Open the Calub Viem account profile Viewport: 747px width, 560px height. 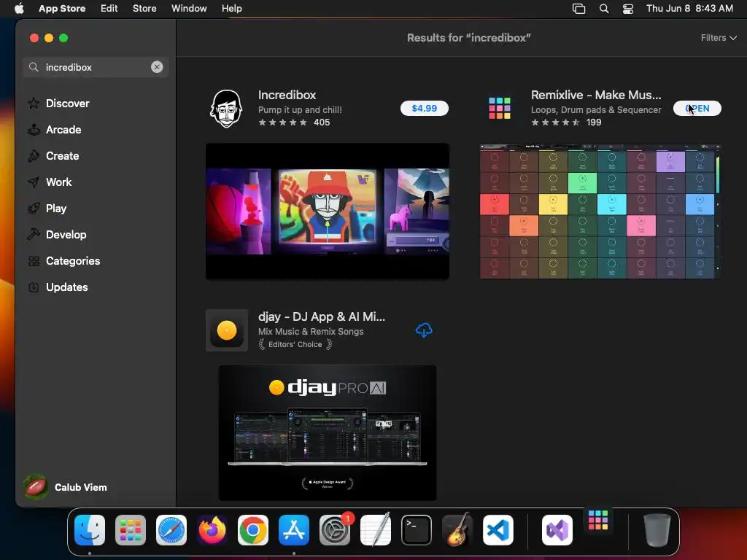point(66,487)
